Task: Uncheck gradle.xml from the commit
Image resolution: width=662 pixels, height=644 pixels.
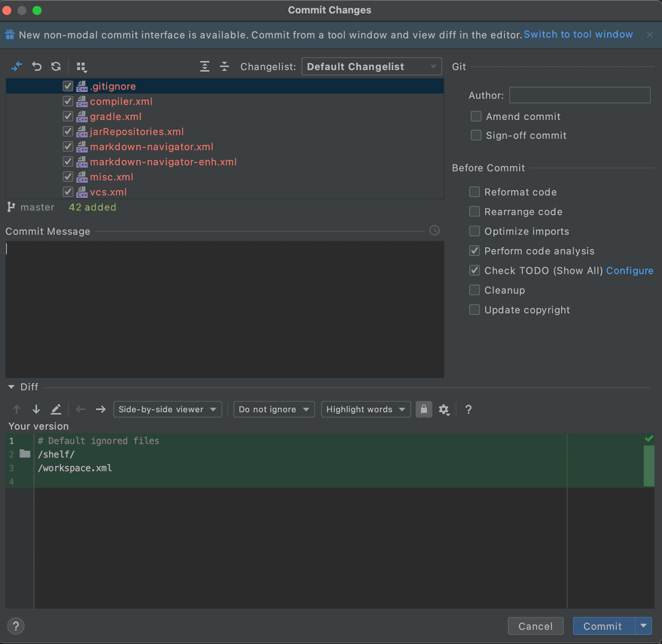Action: coord(67,116)
